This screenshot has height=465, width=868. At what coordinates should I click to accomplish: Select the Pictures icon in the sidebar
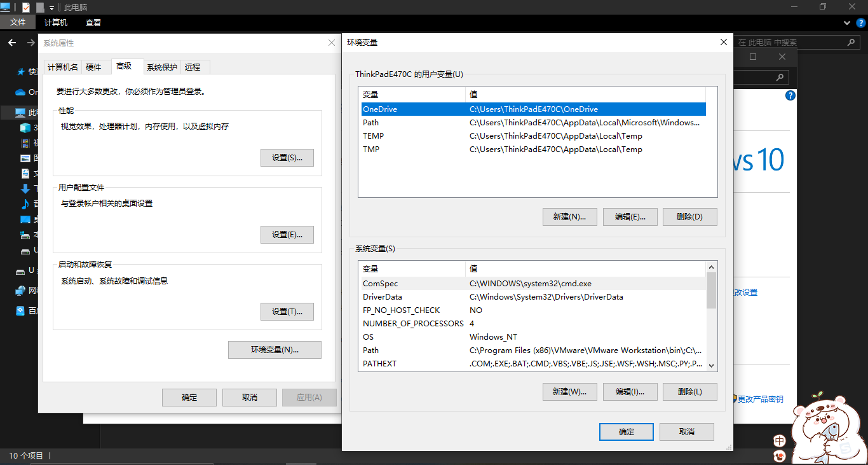25,158
